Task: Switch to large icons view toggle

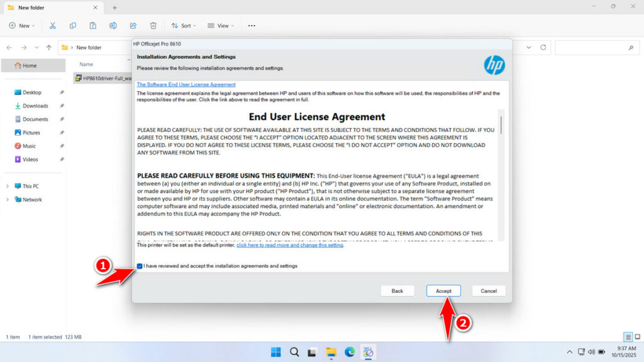Action: [637, 337]
